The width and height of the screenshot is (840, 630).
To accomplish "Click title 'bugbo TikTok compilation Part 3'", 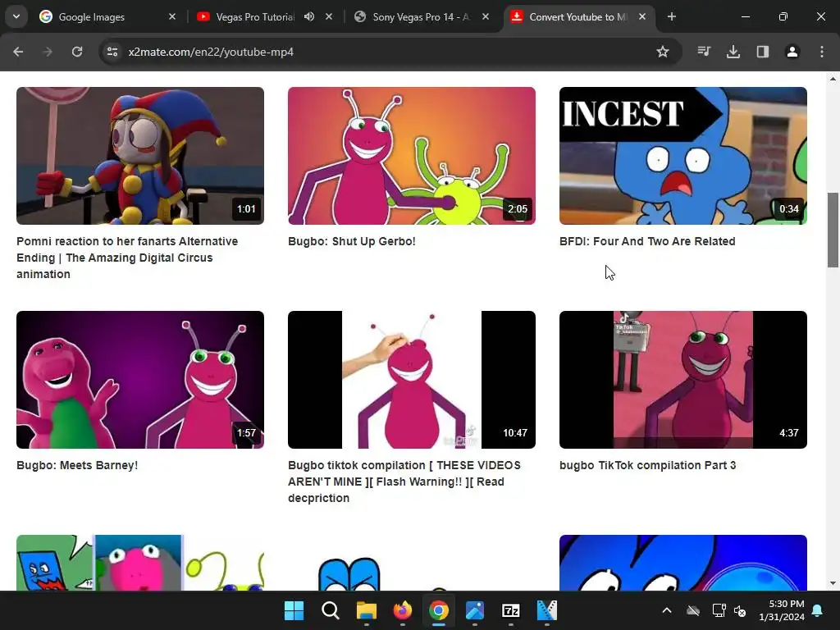I will tap(648, 465).
